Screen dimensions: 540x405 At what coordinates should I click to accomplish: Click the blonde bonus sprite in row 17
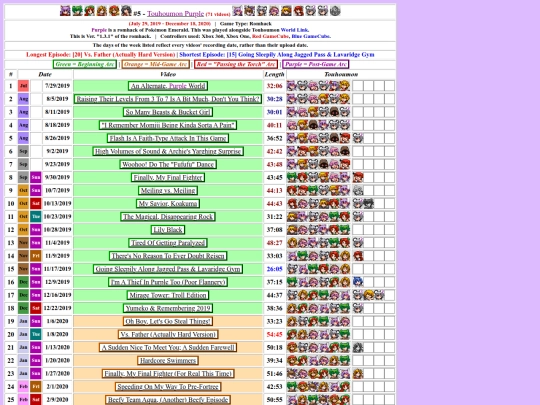pyautogui.click(x=369, y=295)
